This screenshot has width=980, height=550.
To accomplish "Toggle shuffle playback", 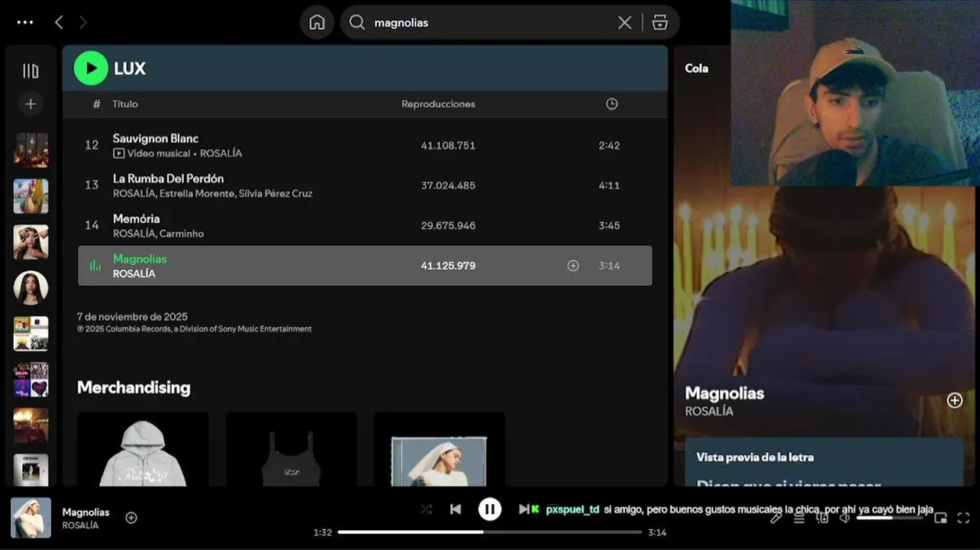I will [x=427, y=509].
